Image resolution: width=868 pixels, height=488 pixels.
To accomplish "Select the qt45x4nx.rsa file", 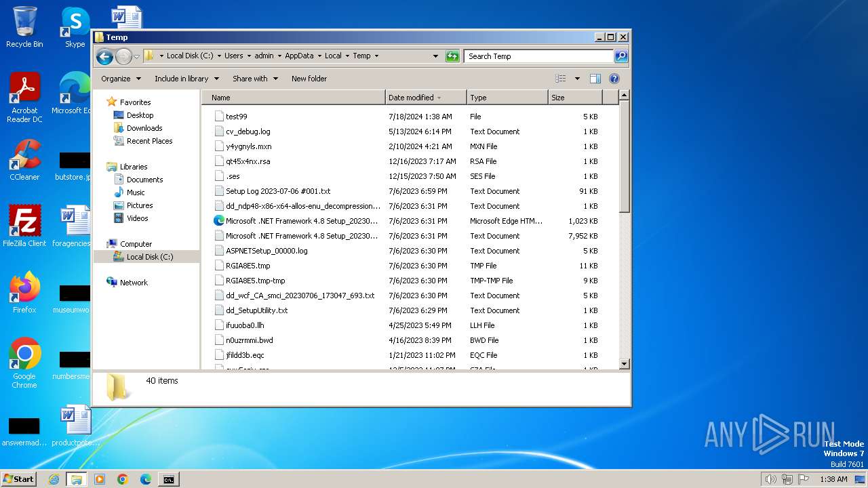I will coord(248,161).
